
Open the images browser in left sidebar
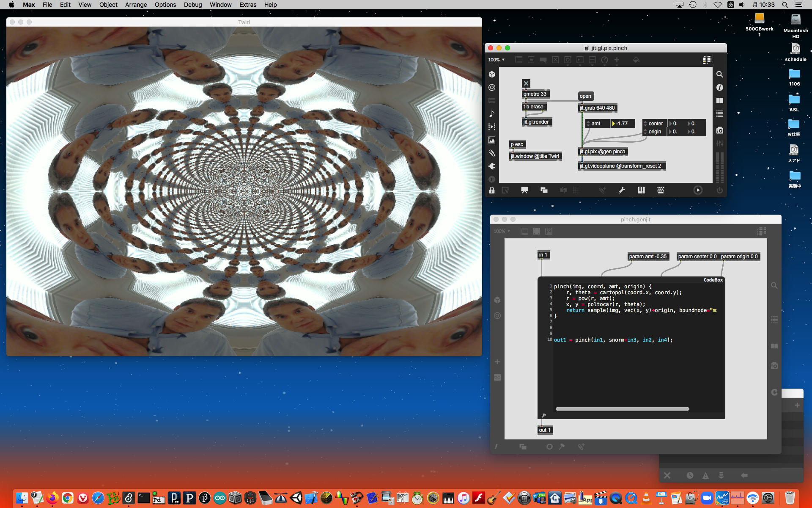tap(492, 140)
